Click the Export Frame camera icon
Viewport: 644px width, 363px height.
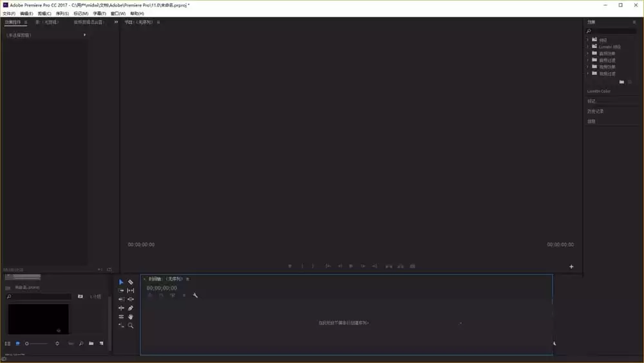click(x=412, y=266)
